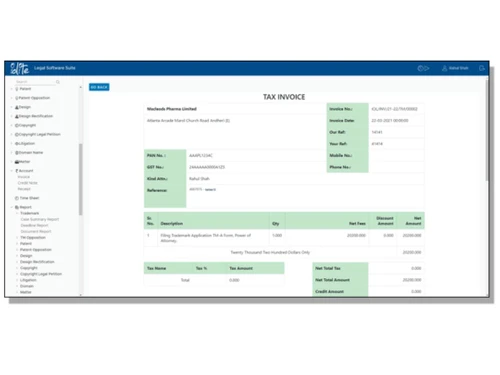Click the sidebar scroll up arrow
This screenshot has height=375, width=500.
pyautogui.click(x=80, y=87)
